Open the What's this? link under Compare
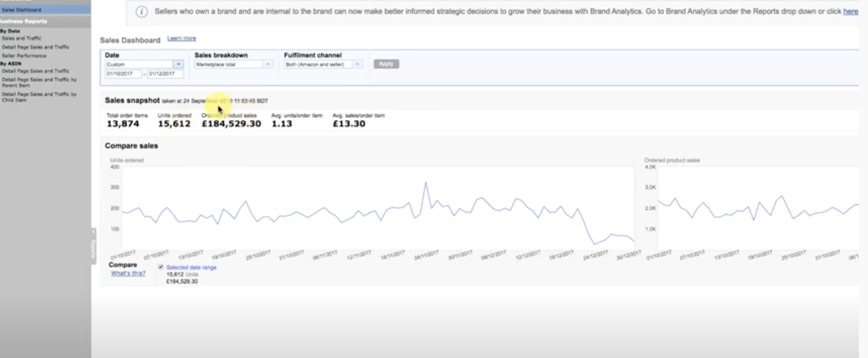Viewport: 868px width, 358px height. [128, 273]
